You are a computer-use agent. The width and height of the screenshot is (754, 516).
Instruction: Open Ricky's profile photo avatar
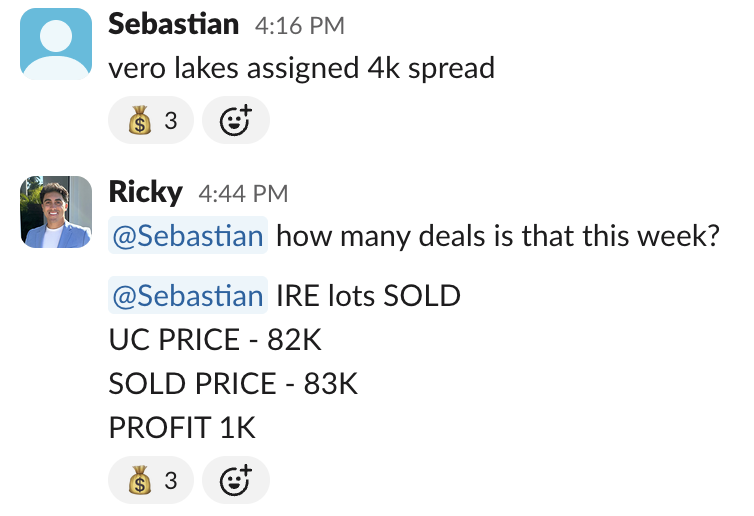click(x=56, y=212)
